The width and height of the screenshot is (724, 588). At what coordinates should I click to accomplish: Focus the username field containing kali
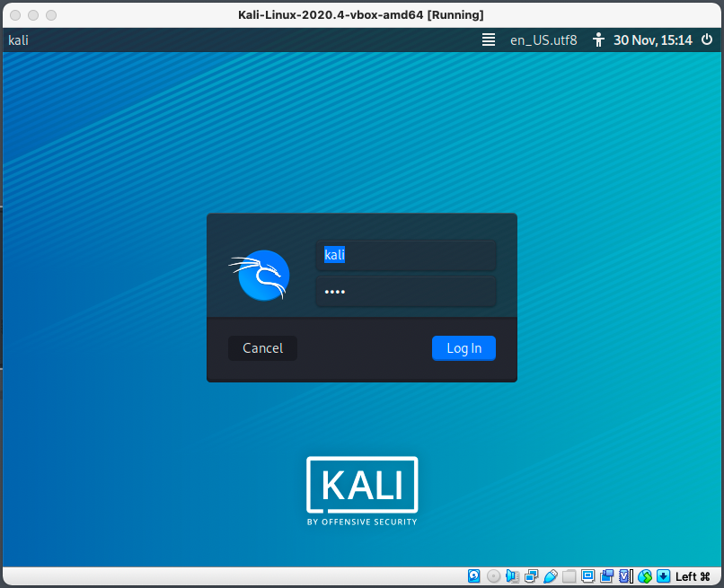point(406,255)
